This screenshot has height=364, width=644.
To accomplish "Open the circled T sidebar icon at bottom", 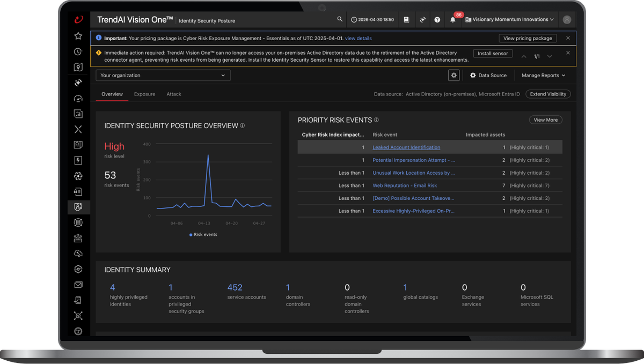I will tap(78, 331).
